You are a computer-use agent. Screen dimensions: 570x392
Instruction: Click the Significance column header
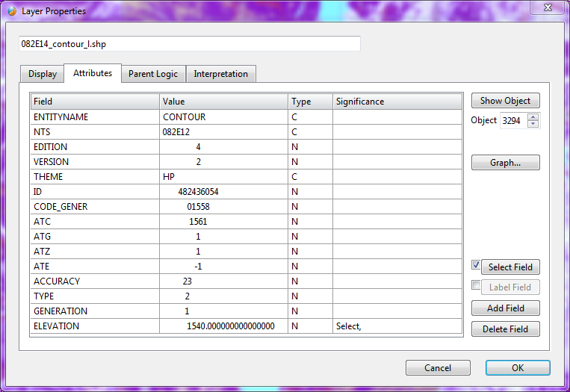pyautogui.click(x=397, y=101)
